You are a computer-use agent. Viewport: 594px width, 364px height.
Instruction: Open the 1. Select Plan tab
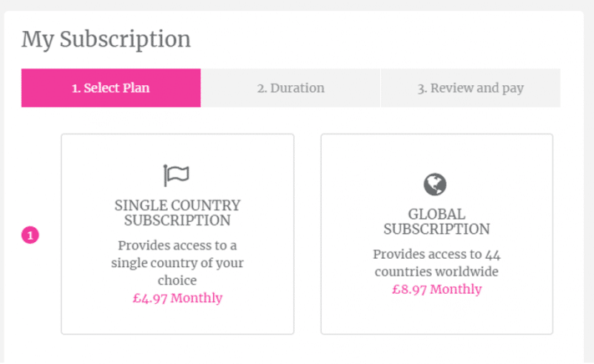(111, 88)
